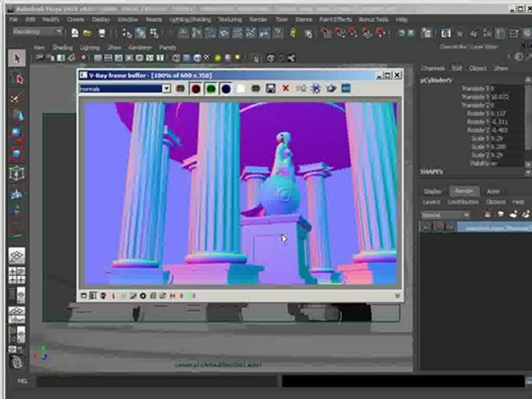Open the viewport Renderer menu

140,48
